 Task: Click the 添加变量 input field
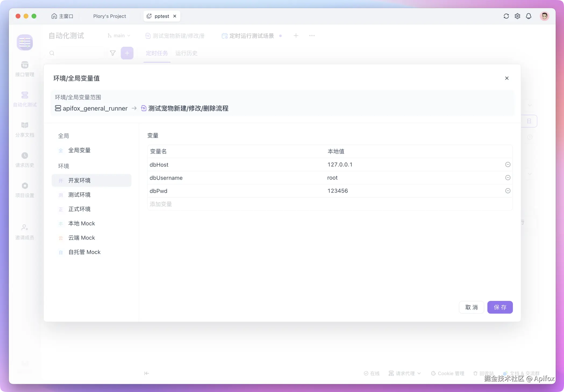pos(237,204)
